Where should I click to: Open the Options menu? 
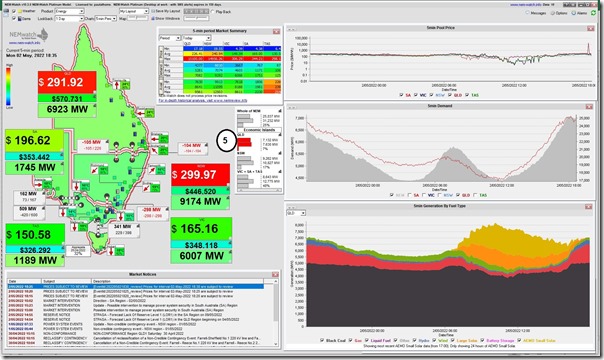pyautogui.click(x=559, y=13)
